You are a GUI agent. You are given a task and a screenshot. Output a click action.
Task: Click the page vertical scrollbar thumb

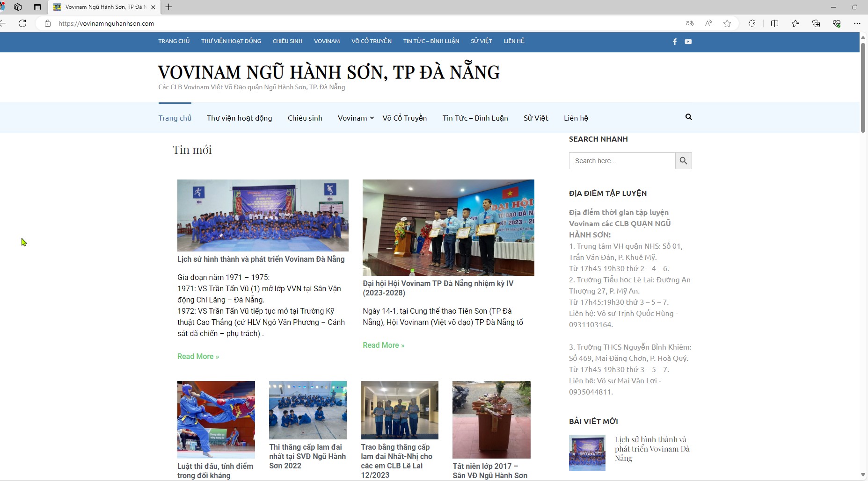coord(863,88)
